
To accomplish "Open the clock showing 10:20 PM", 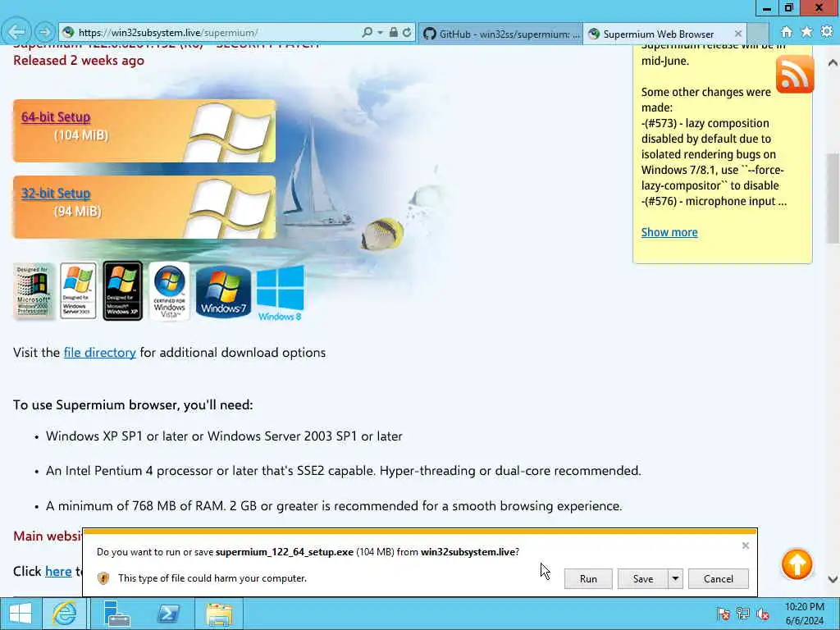I will pyautogui.click(x=805, y=614).
